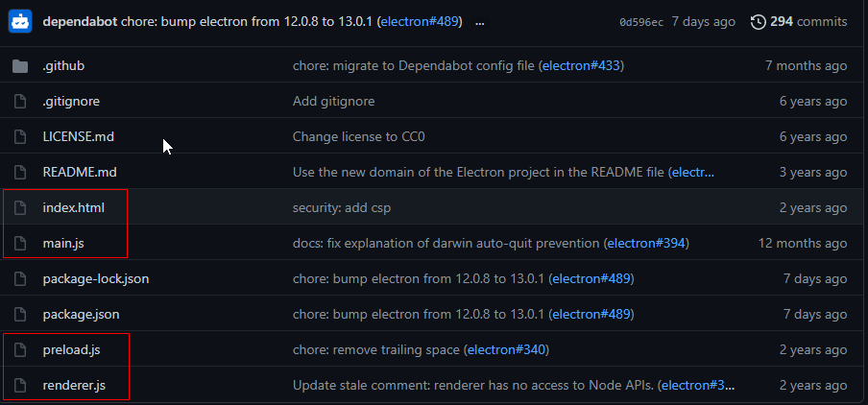The width and height of the screenshot is (868, 405).
Task: Click the file icon beside .gitignore
Action: click(20, 102)
